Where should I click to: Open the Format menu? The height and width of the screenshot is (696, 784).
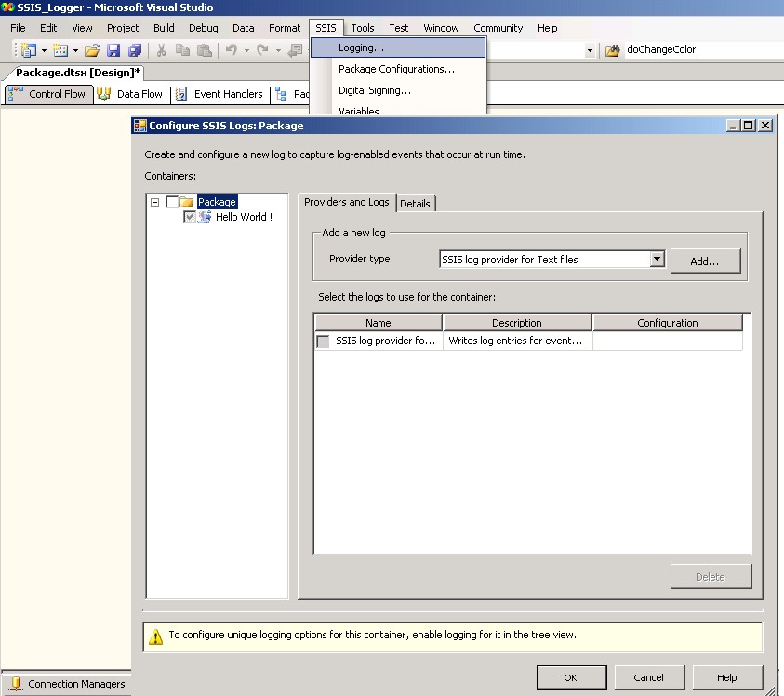coord(285,28)
